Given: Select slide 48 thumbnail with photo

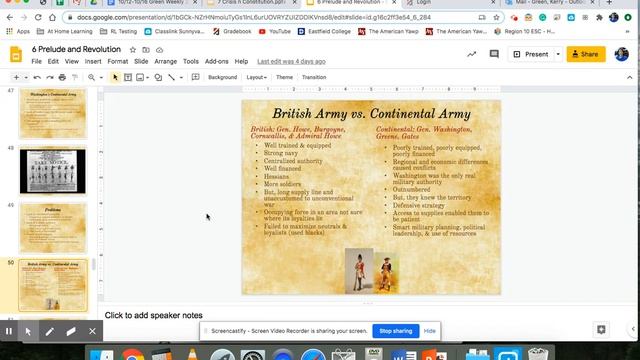Looking at the screenshot, I should point(53,171).
